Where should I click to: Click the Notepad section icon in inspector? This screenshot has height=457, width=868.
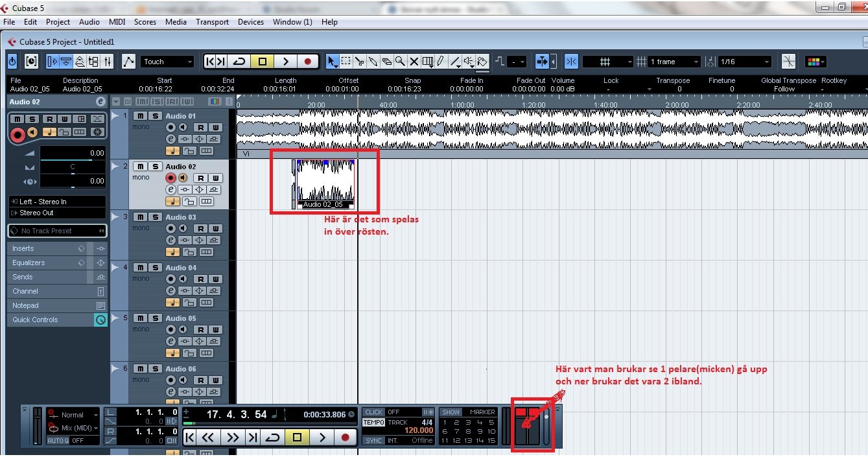[x=100, y=305]
